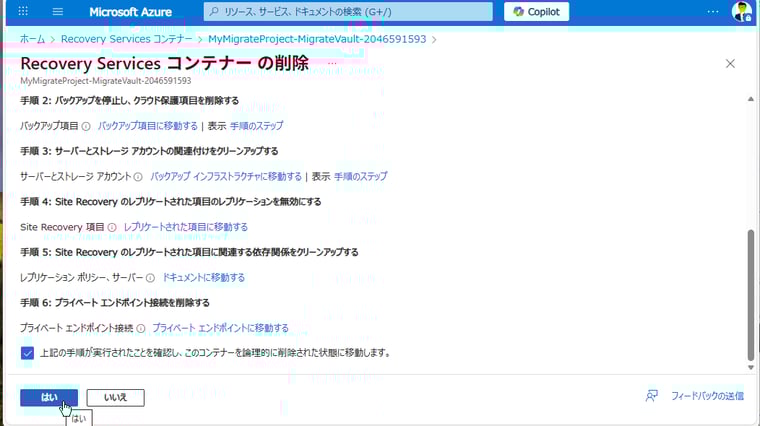The image size is (760, 426).
Task: Confirm deletion with はい button
Action: (x=49, y=397)
